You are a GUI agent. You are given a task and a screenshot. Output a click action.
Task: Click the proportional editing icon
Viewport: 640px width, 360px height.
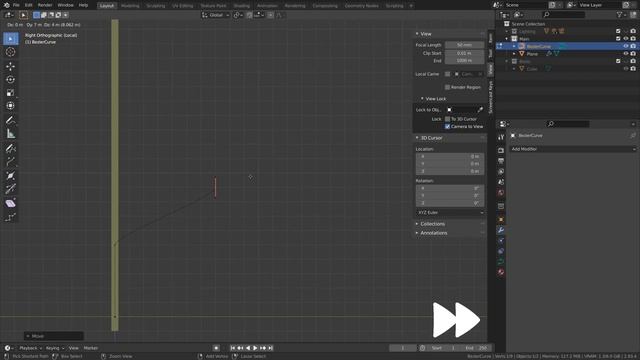[270, 15]
